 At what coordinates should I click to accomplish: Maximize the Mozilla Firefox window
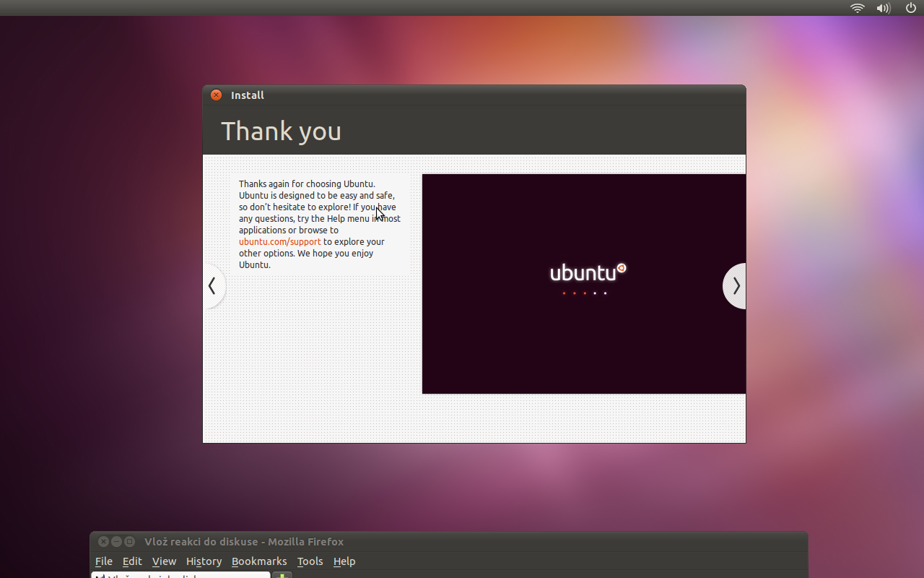point(129,541)
